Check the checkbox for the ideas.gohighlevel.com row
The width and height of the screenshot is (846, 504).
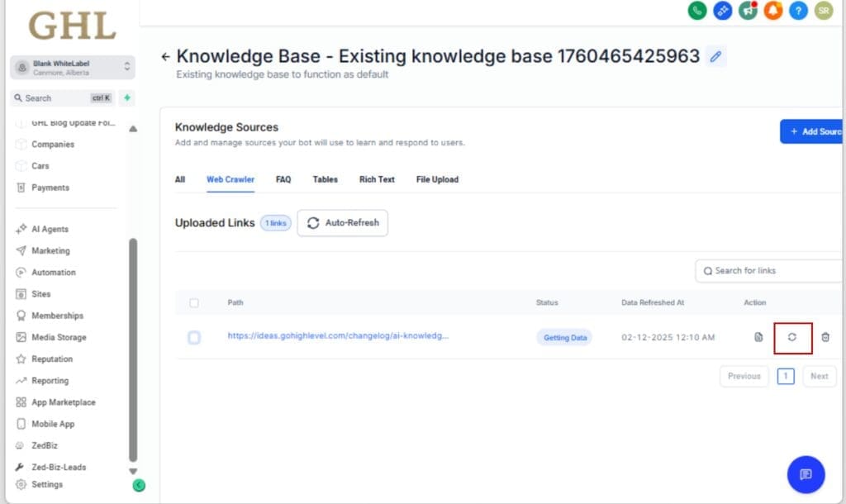[x=195, y=337]
